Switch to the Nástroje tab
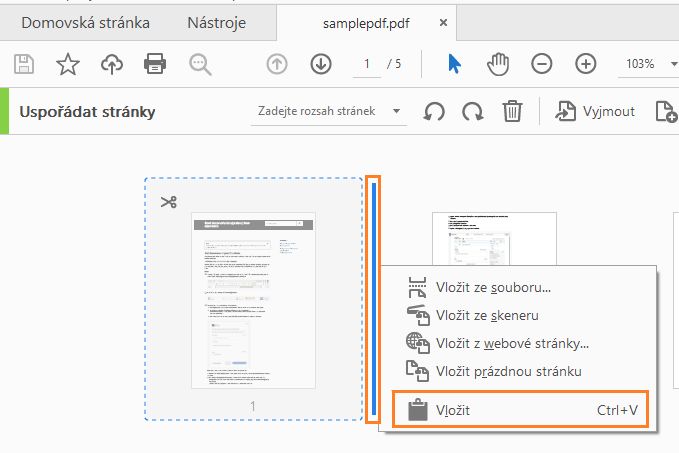 click(x=217, y=23)
